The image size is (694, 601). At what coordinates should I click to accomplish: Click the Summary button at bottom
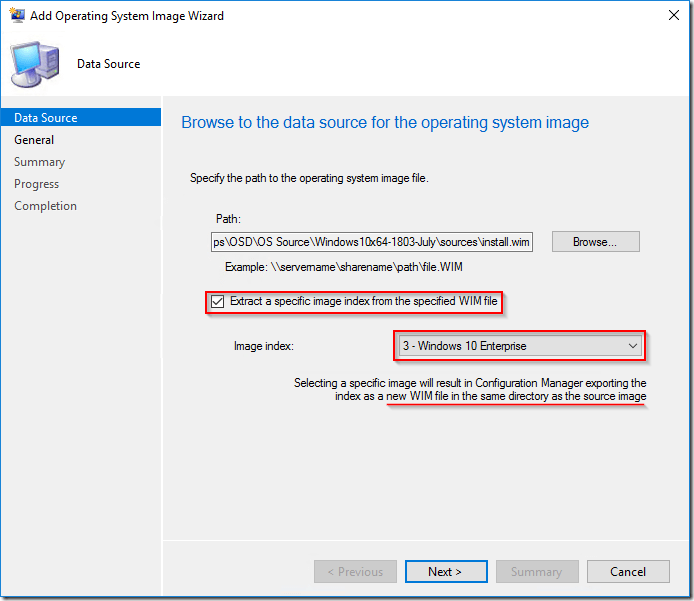point(536,572)
